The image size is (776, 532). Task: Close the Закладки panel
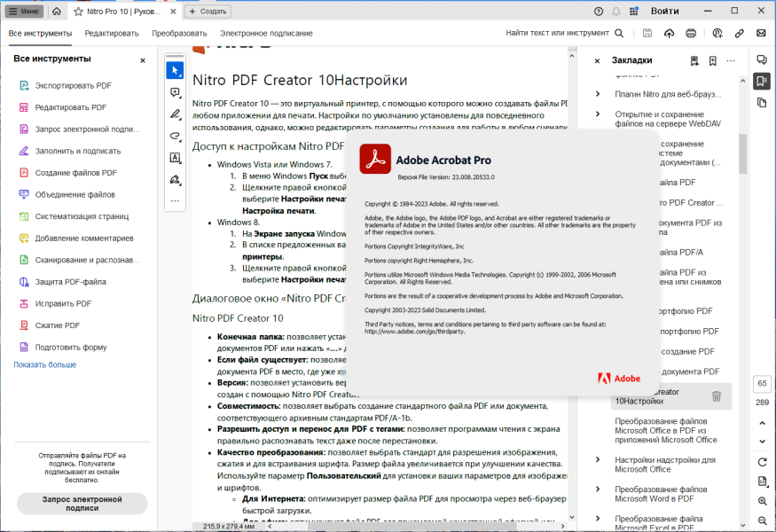pyautogui.click(x=598, y=61)
